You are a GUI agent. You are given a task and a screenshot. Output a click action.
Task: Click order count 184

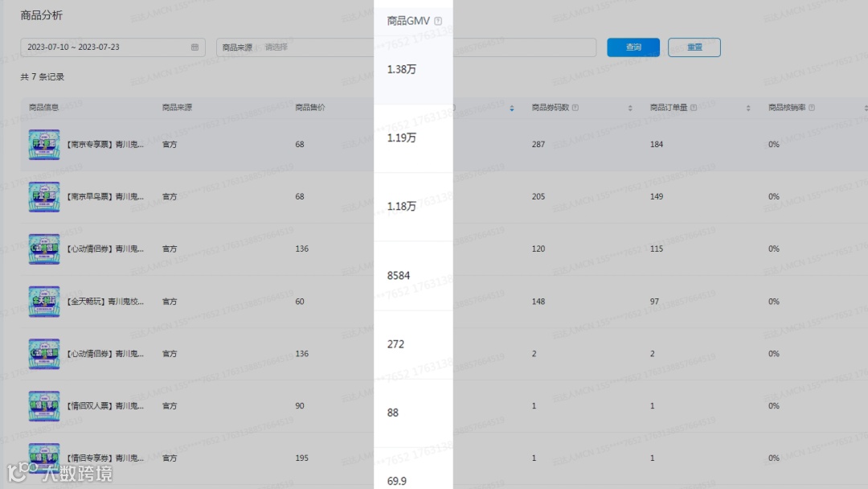coord(657,145)
